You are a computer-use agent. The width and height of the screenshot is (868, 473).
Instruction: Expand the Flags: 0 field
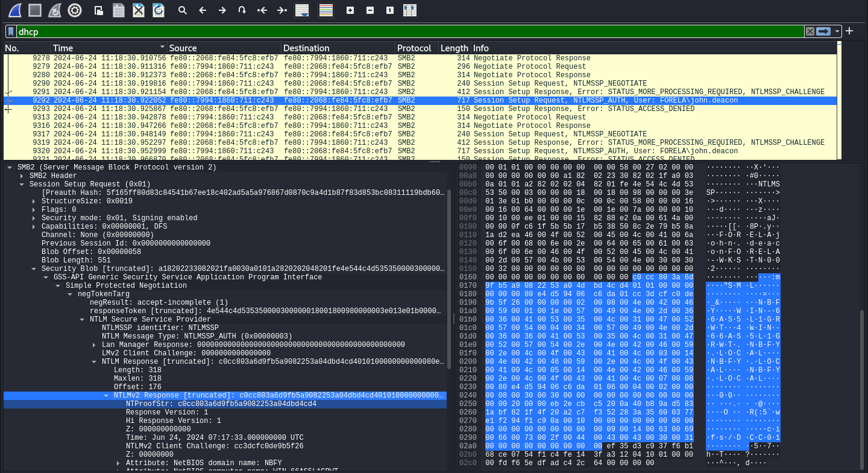pyautogui.click(x=34, y=209)
